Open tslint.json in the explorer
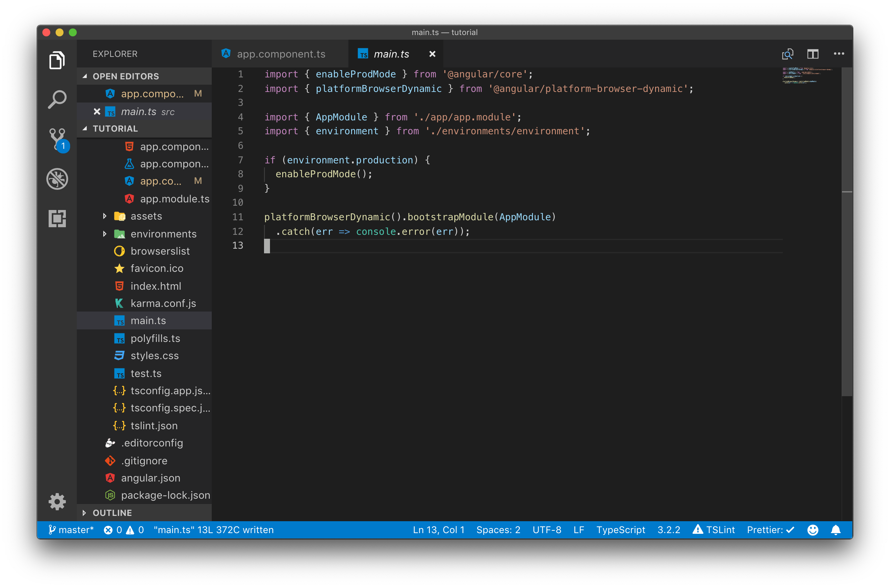 point(144,426)
